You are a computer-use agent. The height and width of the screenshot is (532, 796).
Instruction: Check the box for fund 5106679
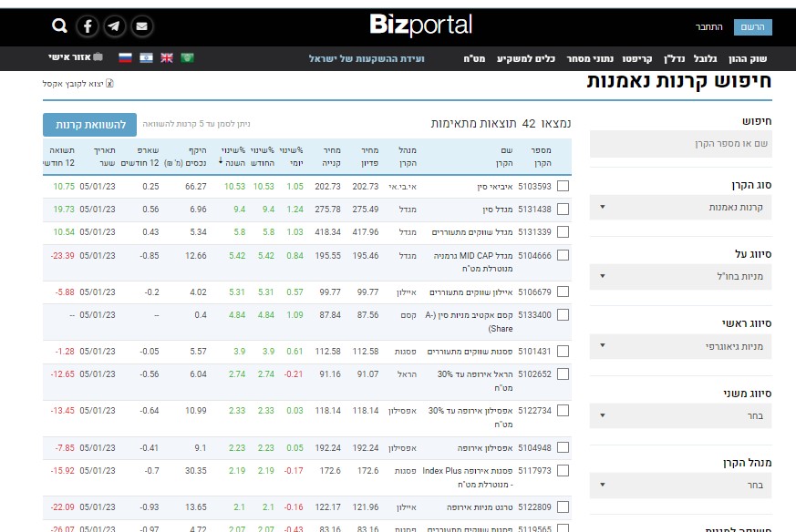[563, 292]
